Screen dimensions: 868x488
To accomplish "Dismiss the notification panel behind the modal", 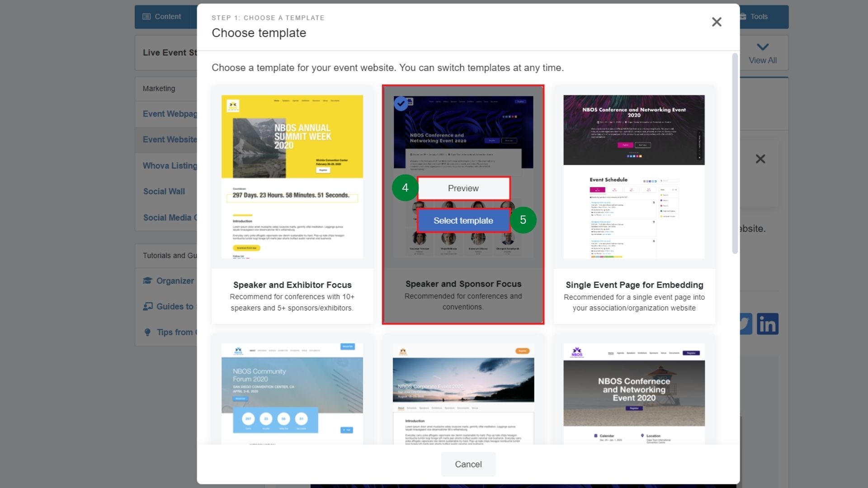I will (761, 159).
